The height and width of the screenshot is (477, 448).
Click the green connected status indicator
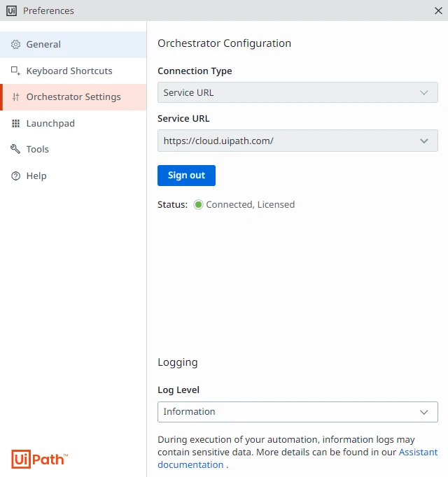coord(198,205)
